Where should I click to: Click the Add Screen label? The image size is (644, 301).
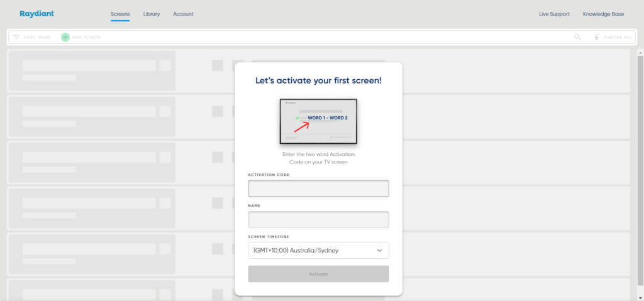click(x=87, y=37)
